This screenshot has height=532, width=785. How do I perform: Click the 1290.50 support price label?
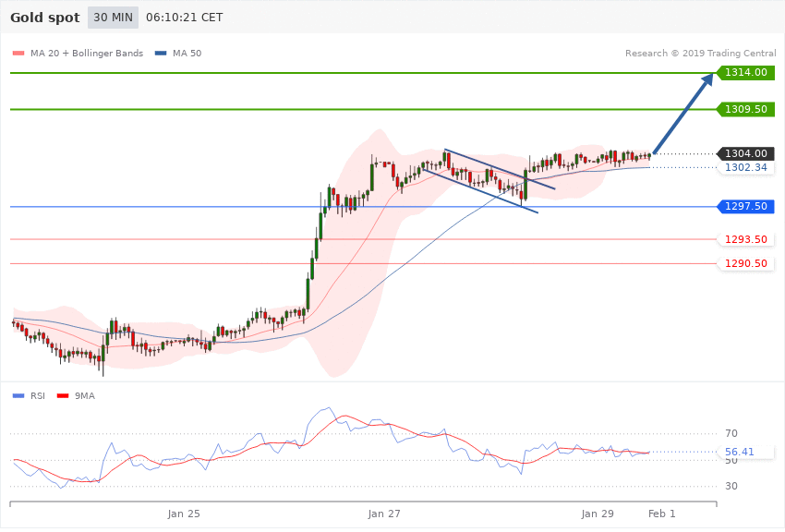(746, 263)
